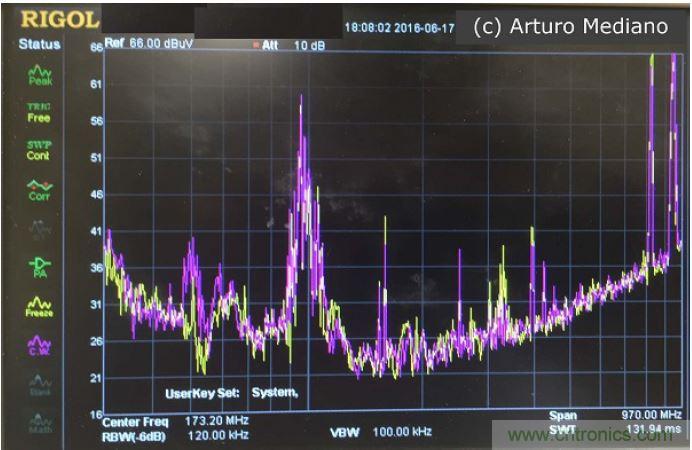Image resolution: width=692 pixels, height=450 pixels.
Task: Click the Corr correction status icon
Action: pyautogui.click(x=39, y=190)
